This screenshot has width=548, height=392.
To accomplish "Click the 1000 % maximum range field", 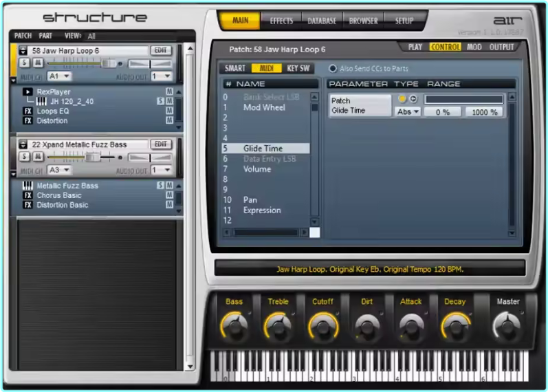I will coord(484,112).
